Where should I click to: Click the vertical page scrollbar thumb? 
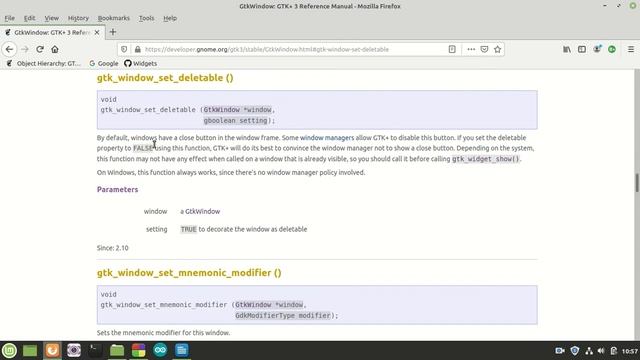pyautogui.click(x=637, y=182)
